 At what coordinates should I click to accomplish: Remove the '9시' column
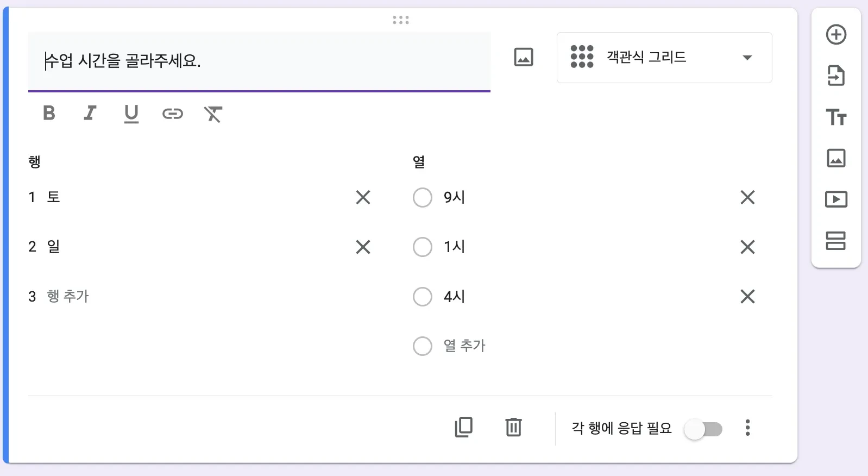747,197
